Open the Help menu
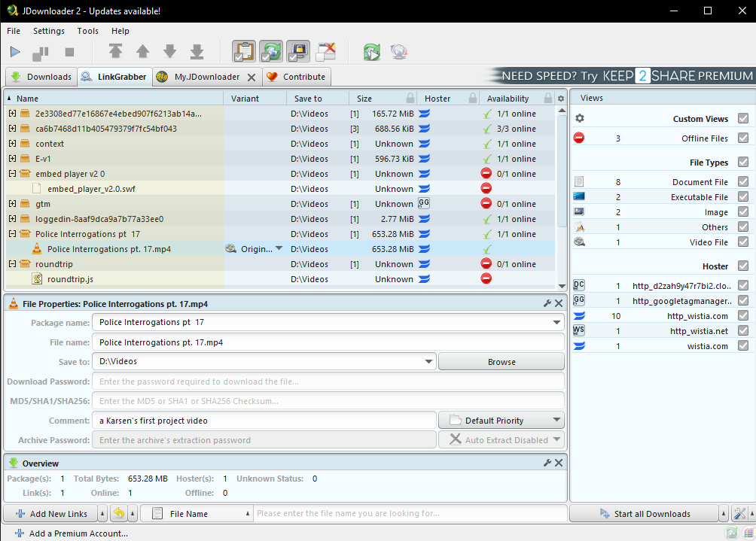This screenshot has width=756, height=541. tap(120, 31)
